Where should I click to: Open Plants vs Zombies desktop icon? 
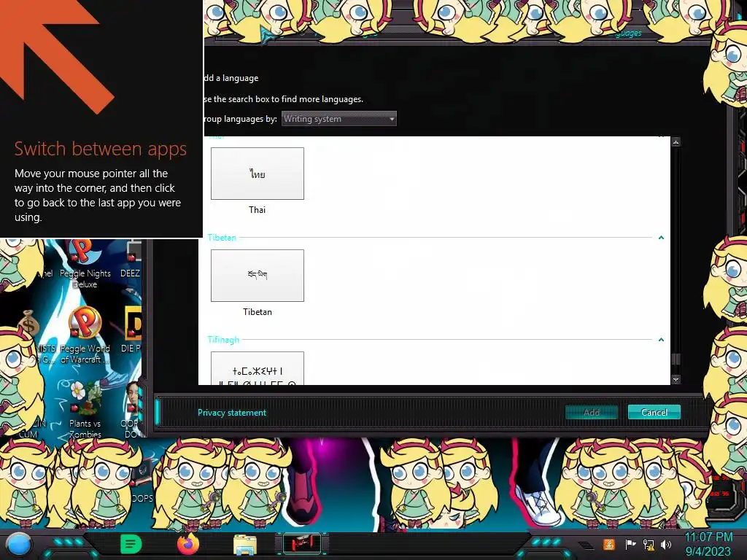pos(85,408)
